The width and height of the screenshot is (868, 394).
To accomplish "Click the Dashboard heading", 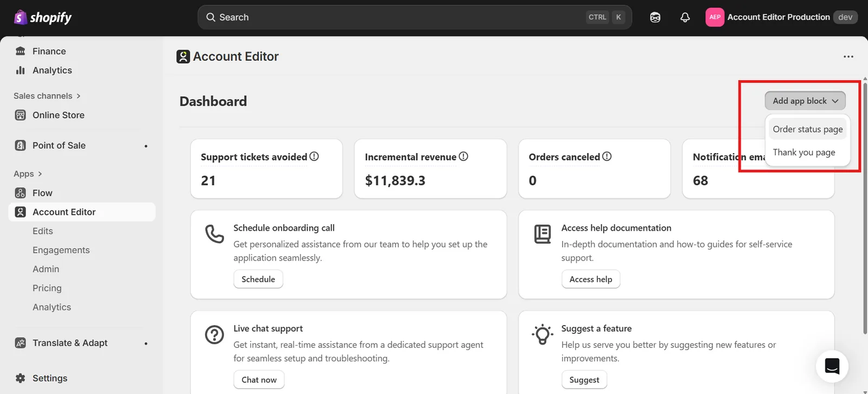I will (x=213, y=101).
